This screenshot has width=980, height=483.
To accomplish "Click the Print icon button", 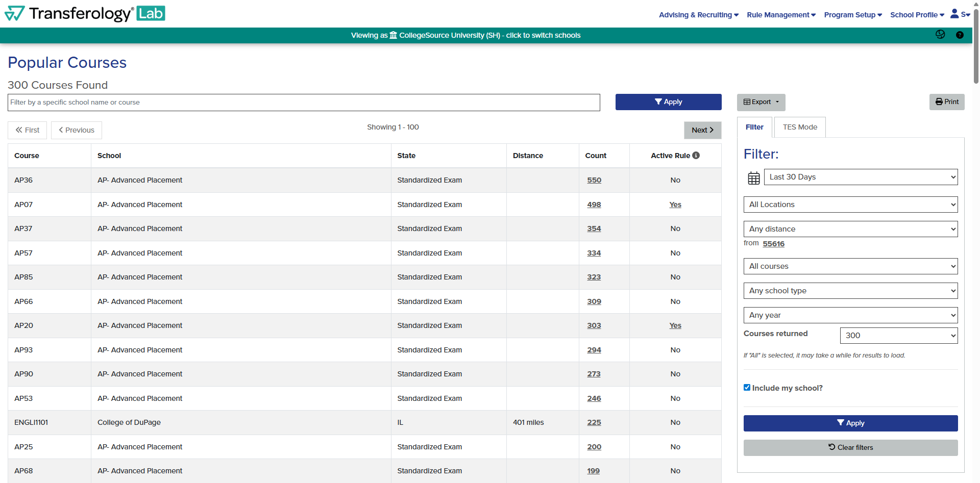I will [x=947, y=101].
